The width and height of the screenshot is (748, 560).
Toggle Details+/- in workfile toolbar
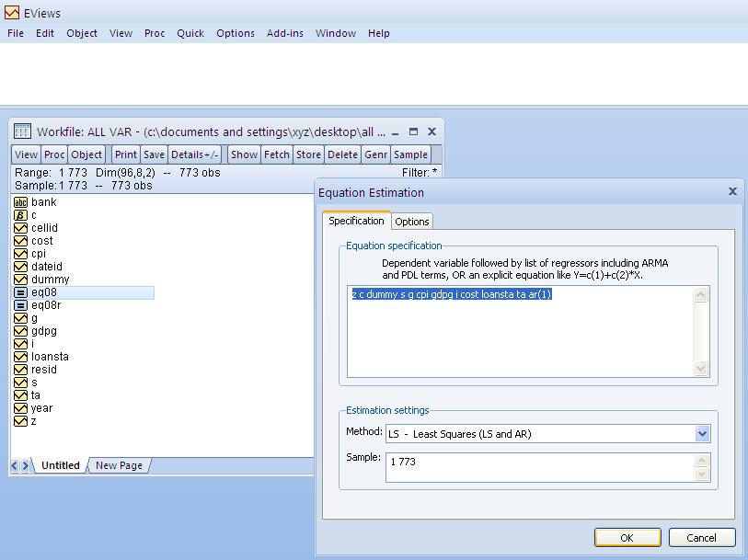tap(195, 154)
